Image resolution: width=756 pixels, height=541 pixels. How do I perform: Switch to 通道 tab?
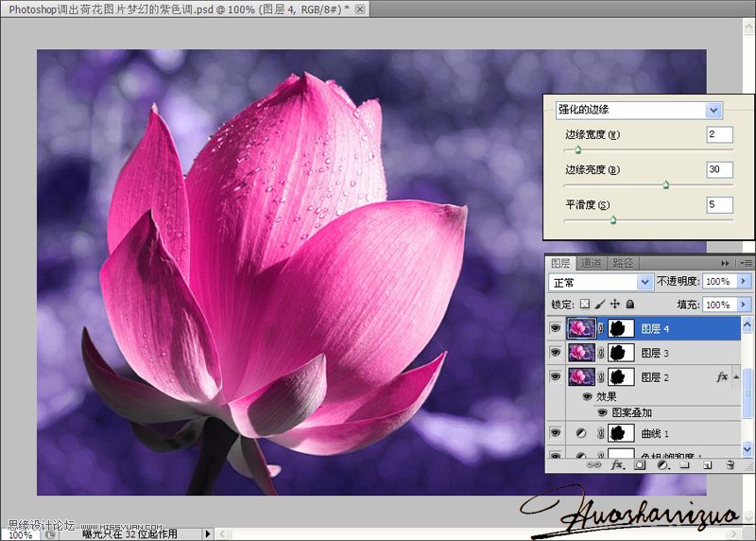[591, 263]
